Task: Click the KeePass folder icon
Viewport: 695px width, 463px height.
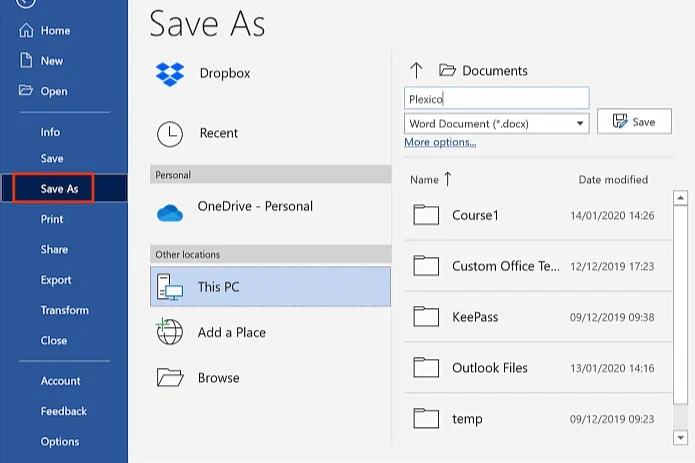Action: (426, 317)
